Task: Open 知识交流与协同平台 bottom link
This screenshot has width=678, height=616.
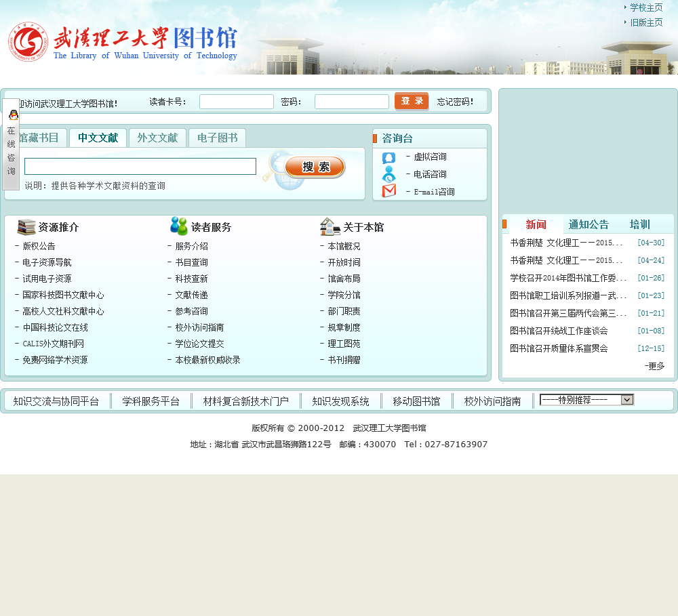Action: click(56, 401)
